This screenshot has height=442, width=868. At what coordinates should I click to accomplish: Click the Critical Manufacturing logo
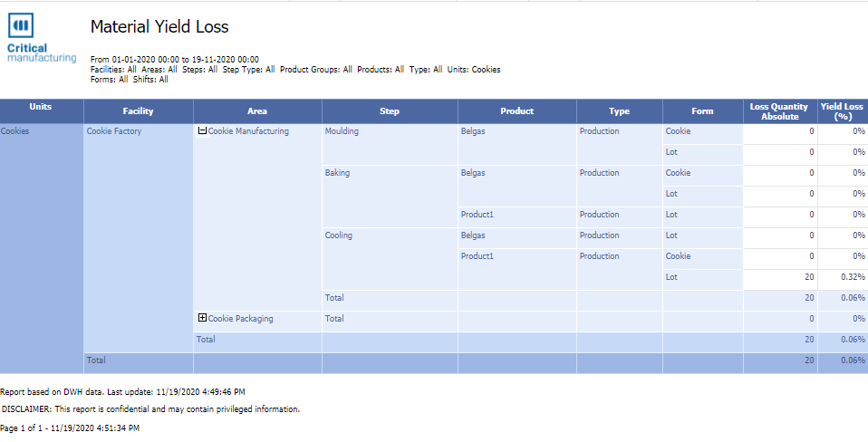click(x=42, y=38)
